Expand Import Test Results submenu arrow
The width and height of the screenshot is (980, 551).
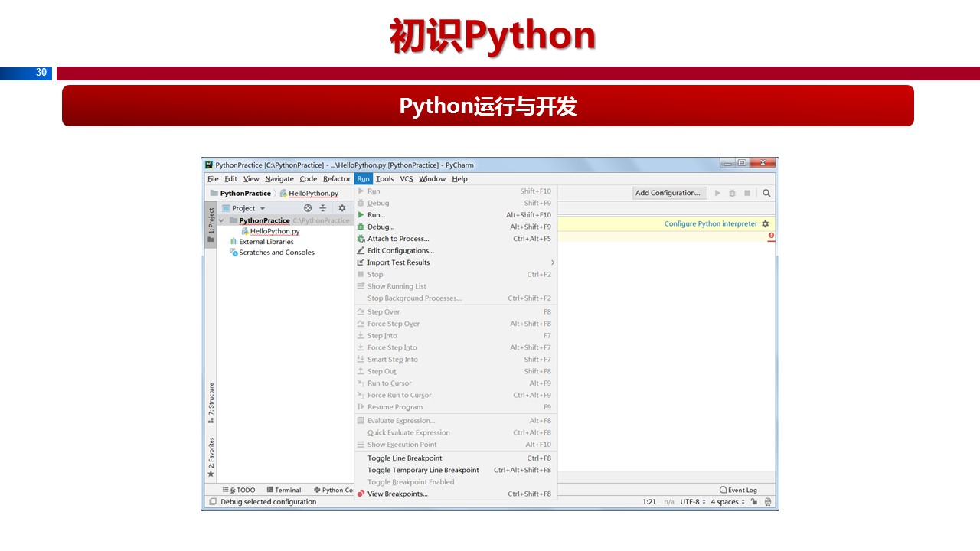[552, 262]
